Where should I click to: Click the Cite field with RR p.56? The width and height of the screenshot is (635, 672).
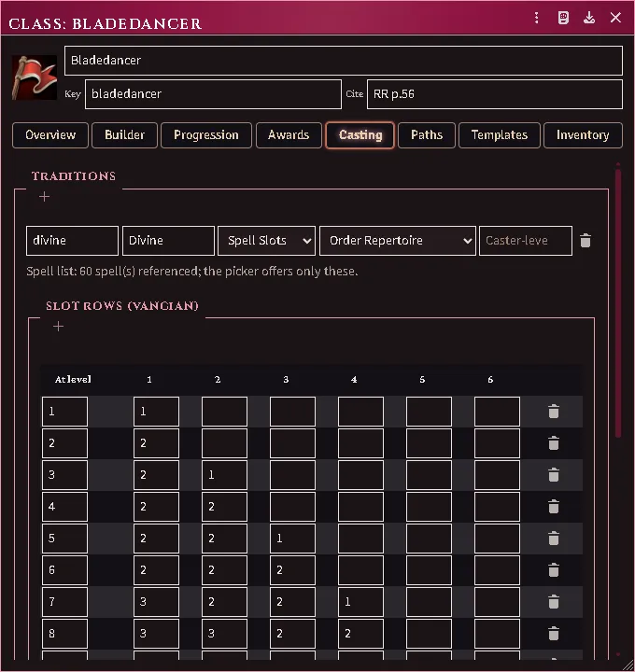point(495,94)
